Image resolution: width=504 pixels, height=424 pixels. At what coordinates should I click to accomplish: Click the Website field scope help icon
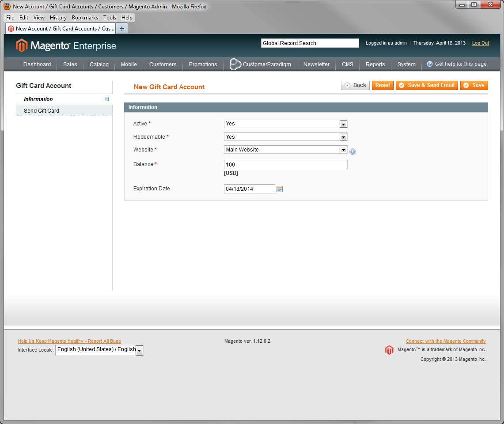[352, 151]
